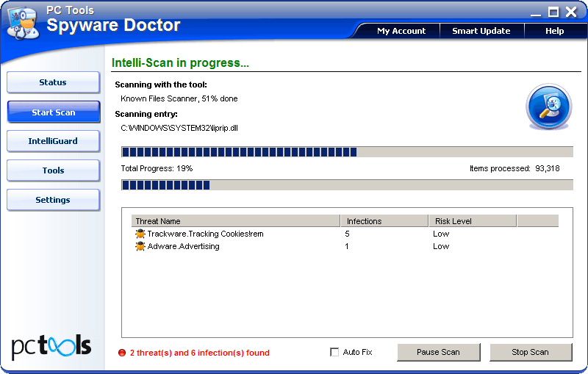Go to the Status section
Screen dimensions: 588x374
(53, 82)
